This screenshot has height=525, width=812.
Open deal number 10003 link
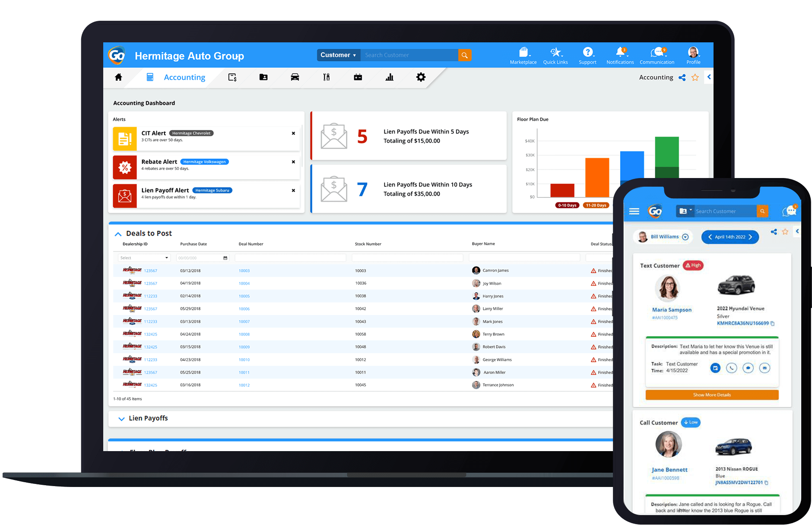(x=244, y=271)
